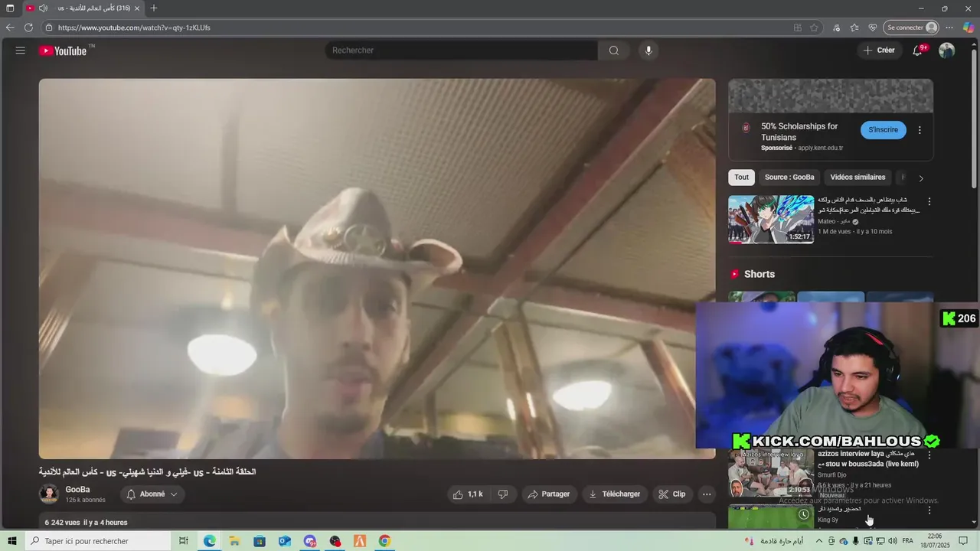Click the Créer button

879,51
